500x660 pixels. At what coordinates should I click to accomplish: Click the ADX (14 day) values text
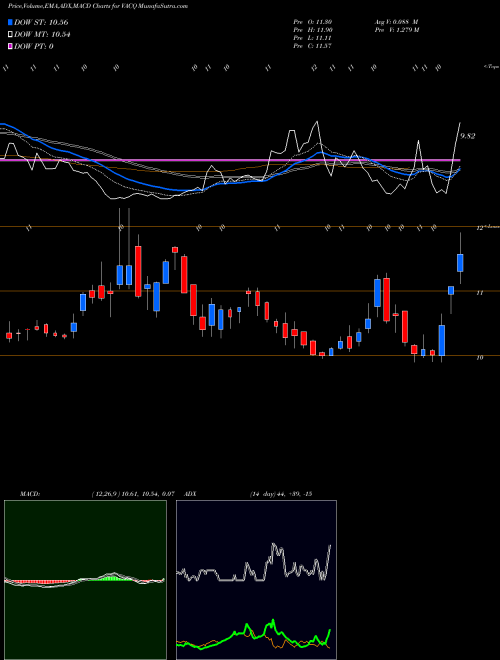coord(280,494)
